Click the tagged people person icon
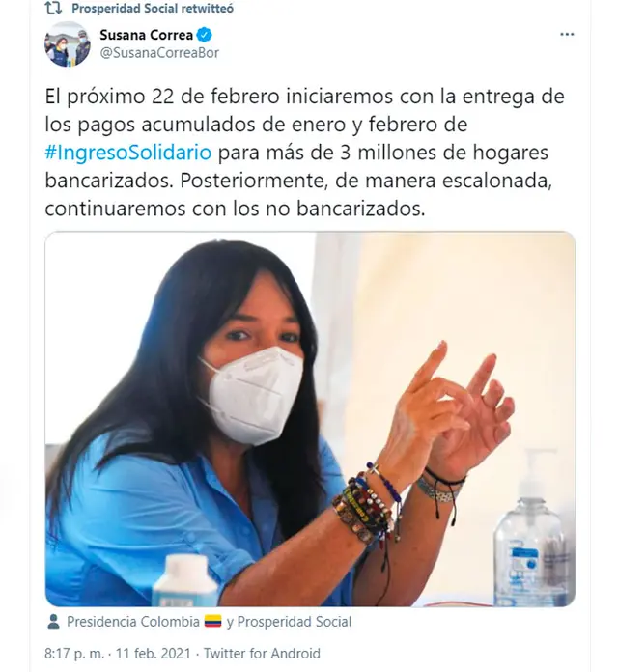 pos(53,622)
